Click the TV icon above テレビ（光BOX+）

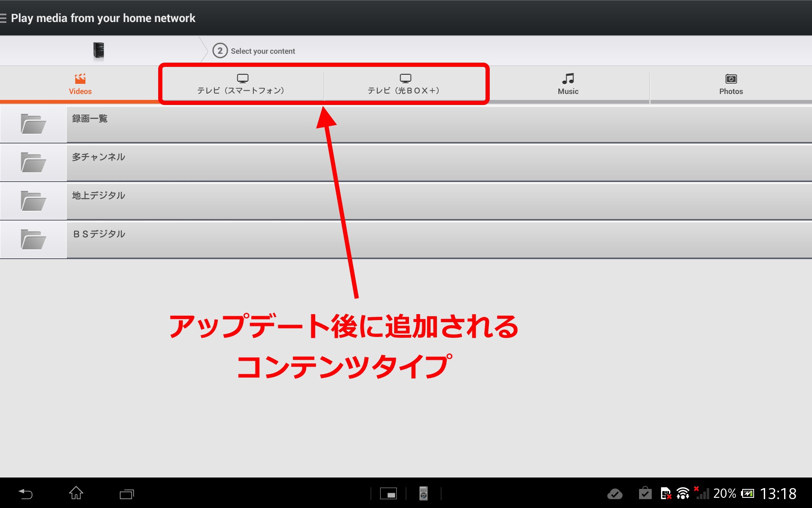tap(406, 78)
